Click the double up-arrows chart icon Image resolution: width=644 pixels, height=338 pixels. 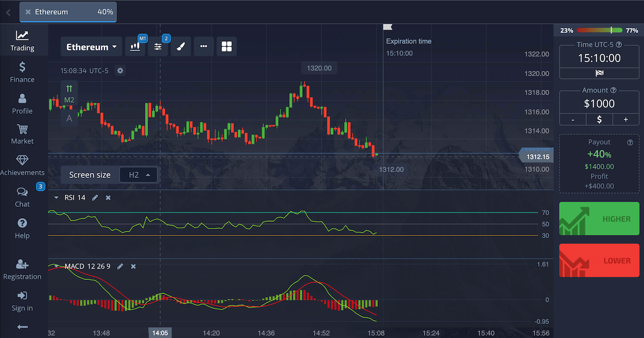coord(69,88)
